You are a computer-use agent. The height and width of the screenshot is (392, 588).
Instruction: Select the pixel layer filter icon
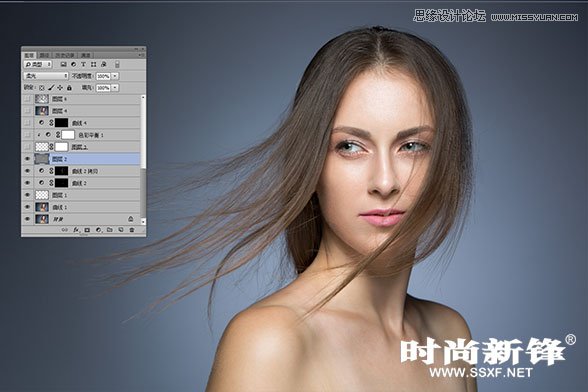pos(63,65)
